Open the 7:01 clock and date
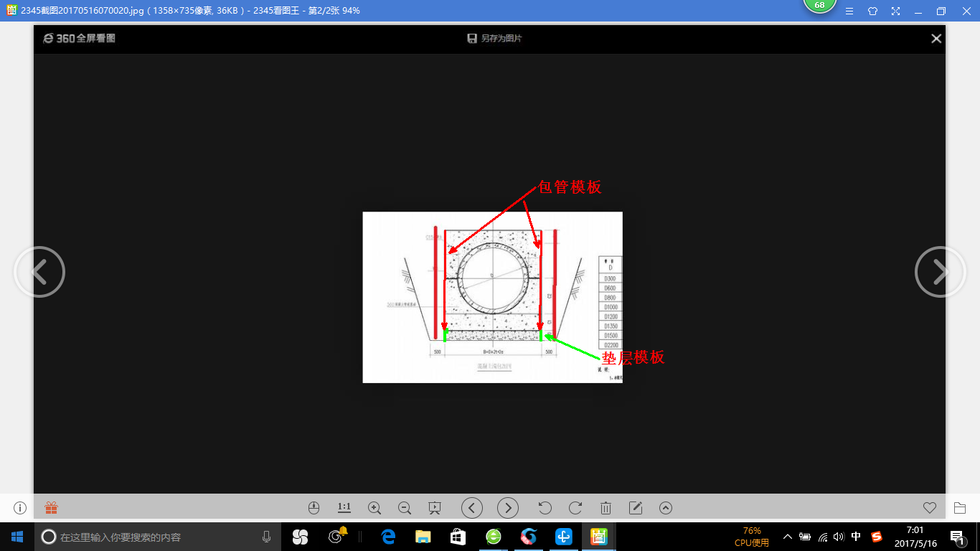 pyautogui.click(x=915, y=537)
